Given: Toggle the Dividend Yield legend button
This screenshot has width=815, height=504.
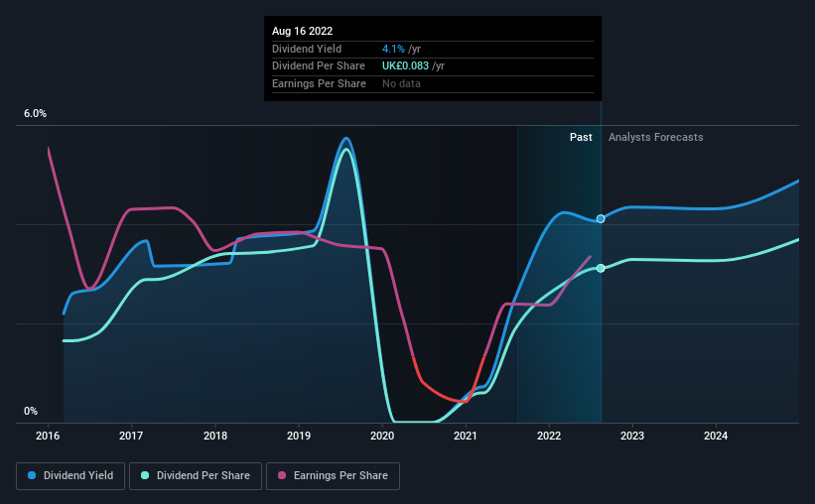Looking at the screenshot, I should [x=70, y=476].
